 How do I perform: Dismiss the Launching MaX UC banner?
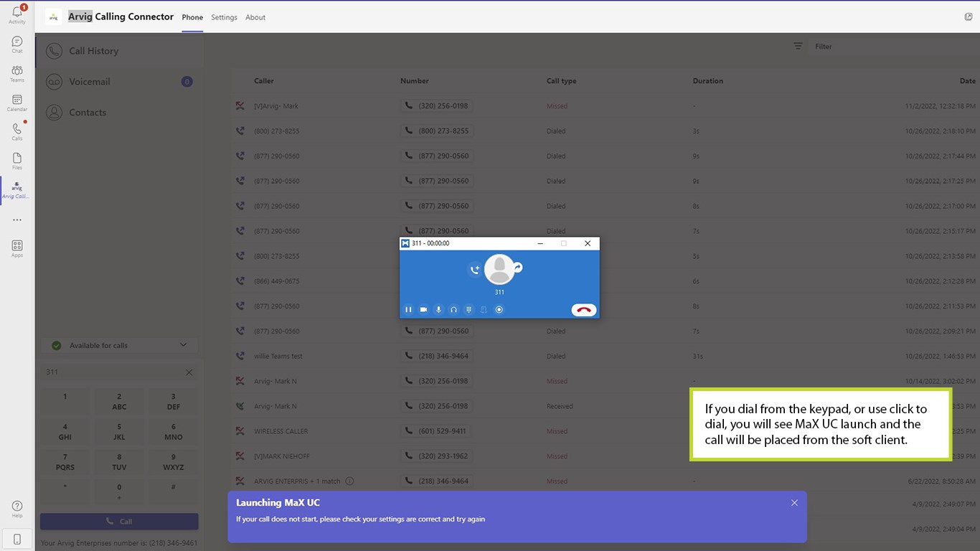click(794, 503)
